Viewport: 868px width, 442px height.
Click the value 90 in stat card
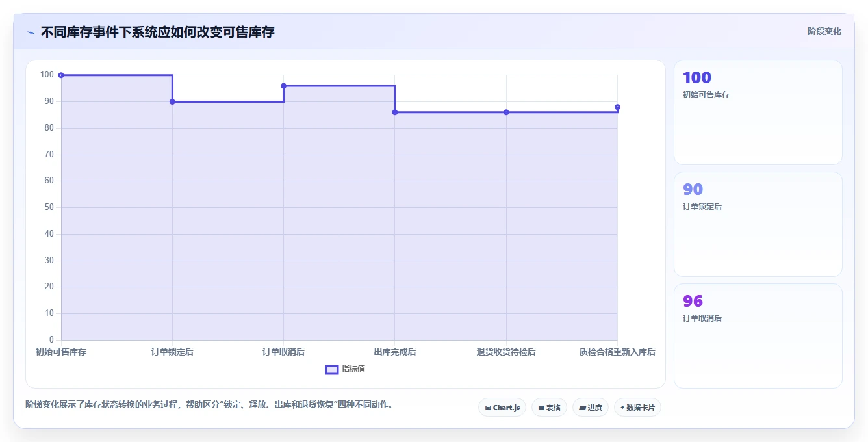(693, 189)
